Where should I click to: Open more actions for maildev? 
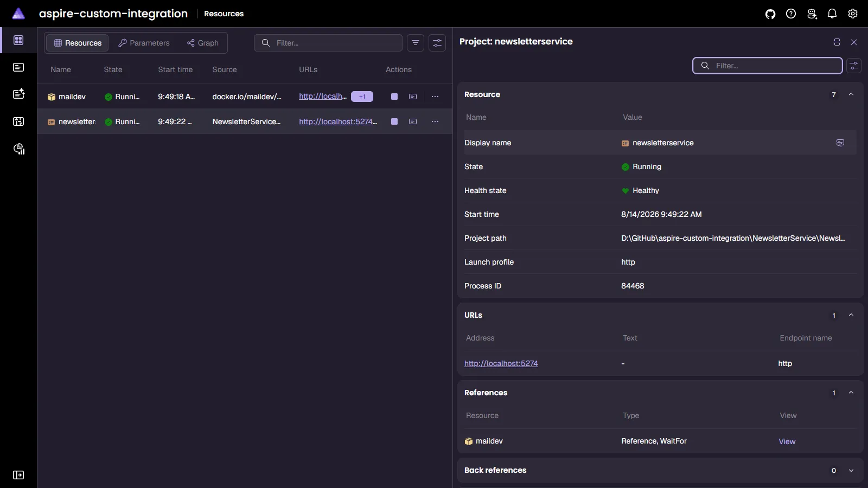tap(435, 97)
